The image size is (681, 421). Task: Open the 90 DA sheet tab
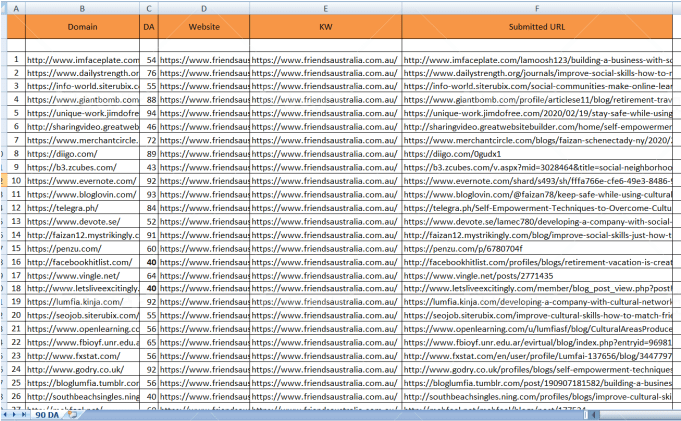coord(47,415)
